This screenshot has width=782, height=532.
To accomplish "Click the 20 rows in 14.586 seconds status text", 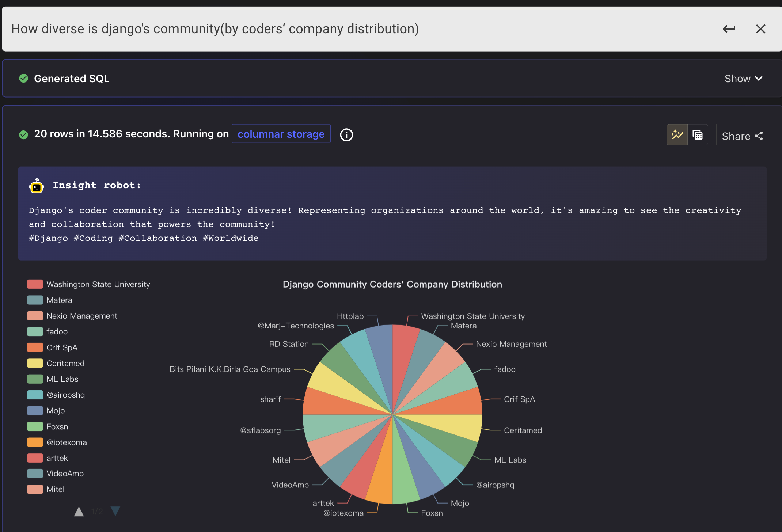I will click(x=132, y=134).
